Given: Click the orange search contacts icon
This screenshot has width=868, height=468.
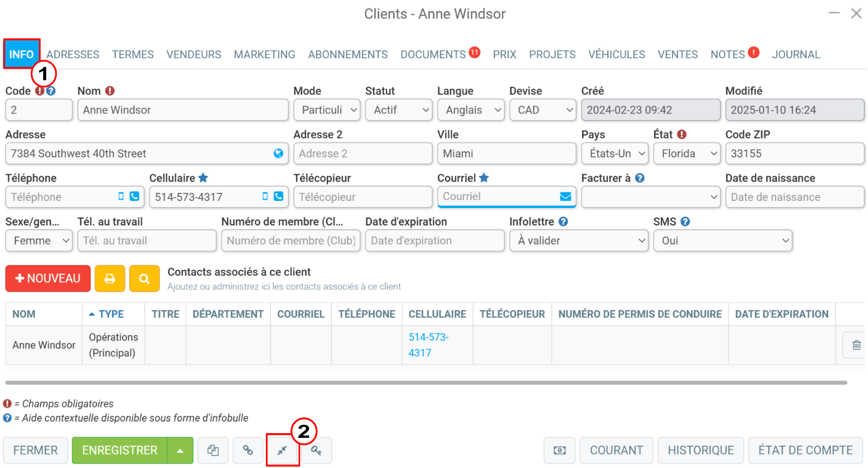Looking at the screenshot, I should [x=144, y=279].
